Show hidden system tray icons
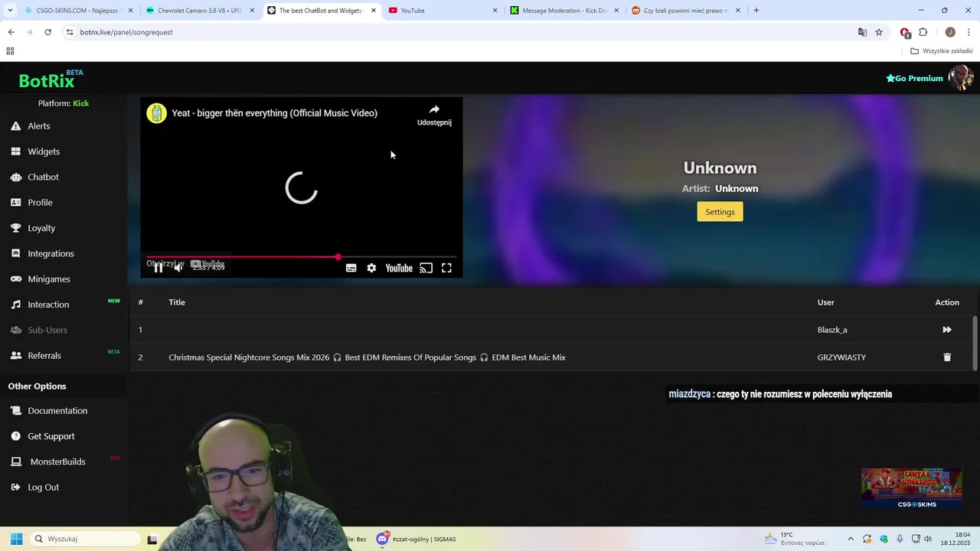 (850, 539)
